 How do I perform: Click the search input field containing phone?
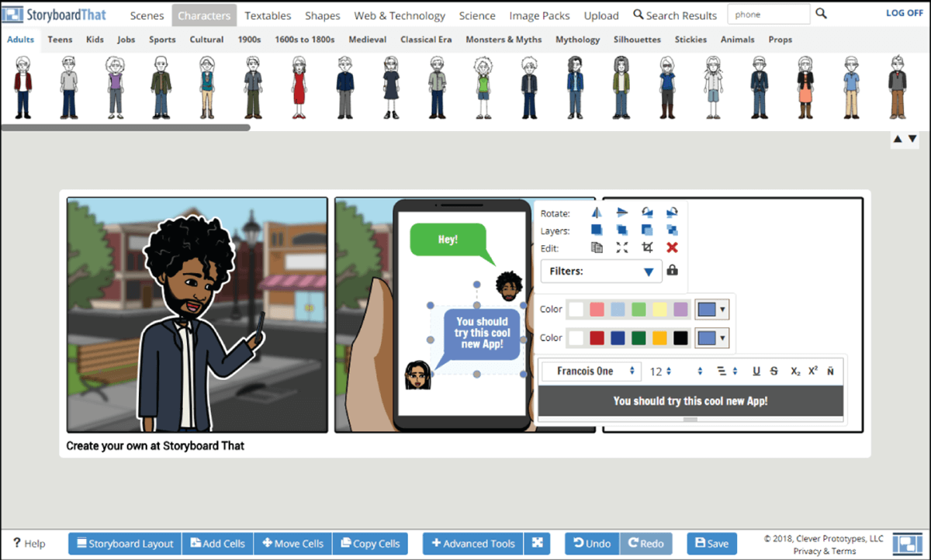(x=768, y=15)
